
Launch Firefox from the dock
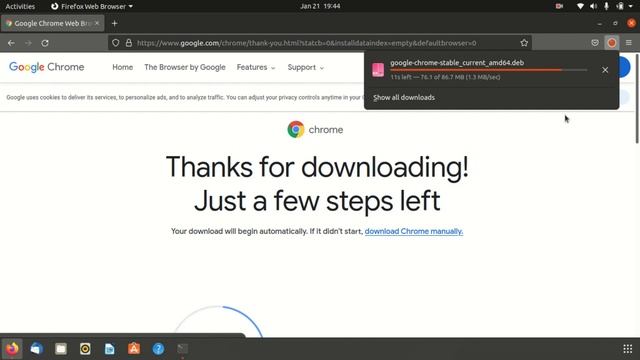point(12,349)
